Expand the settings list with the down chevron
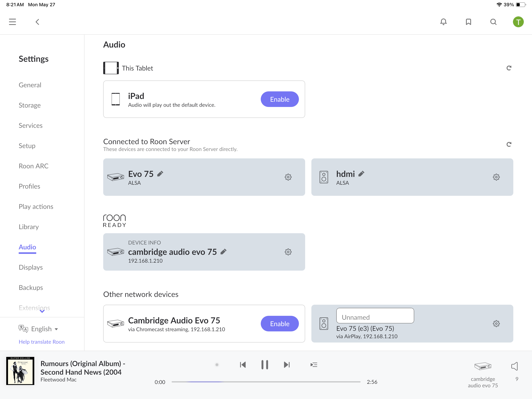Image resolution: width=532 pixels, height=399 pixels. click(x=42, y=311)
